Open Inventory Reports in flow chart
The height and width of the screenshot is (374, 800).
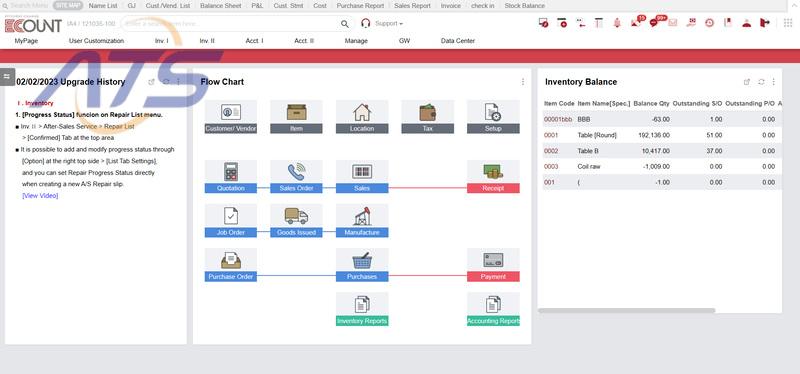click(x=362, y=321)
